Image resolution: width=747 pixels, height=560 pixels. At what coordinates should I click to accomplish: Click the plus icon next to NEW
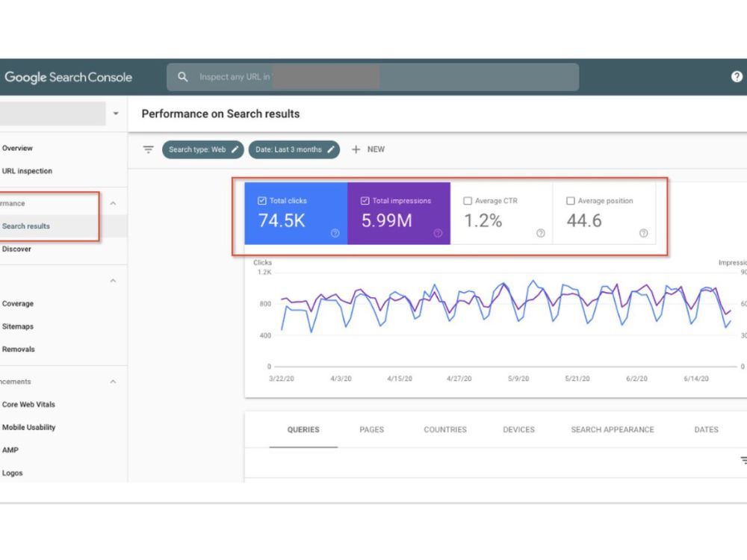coord(356,149)
